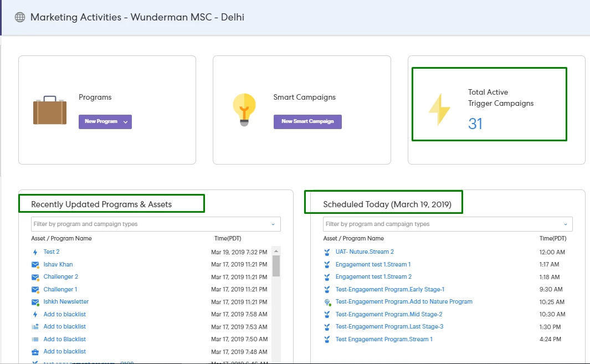Open the New Program dropdown button
Image resolution: width=590 pixels, height=364 pixels.
[x=105, y=121]
